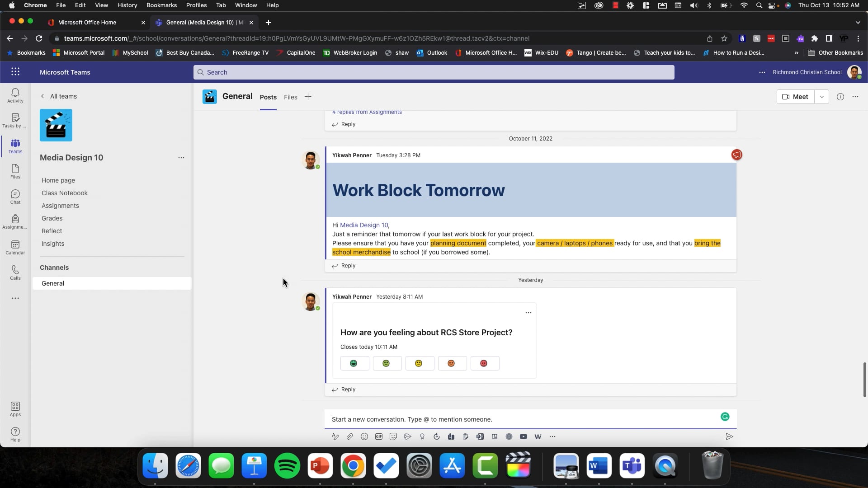Open the Calendar from the Teams sidebar
868x488 pixels.
pyautogui.click(x=15, y=247)
